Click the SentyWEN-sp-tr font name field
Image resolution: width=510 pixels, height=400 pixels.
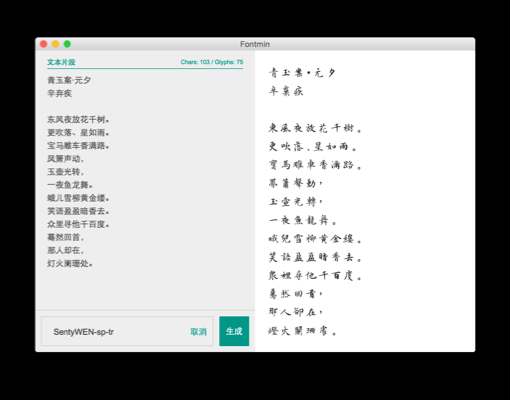point(127,331)
